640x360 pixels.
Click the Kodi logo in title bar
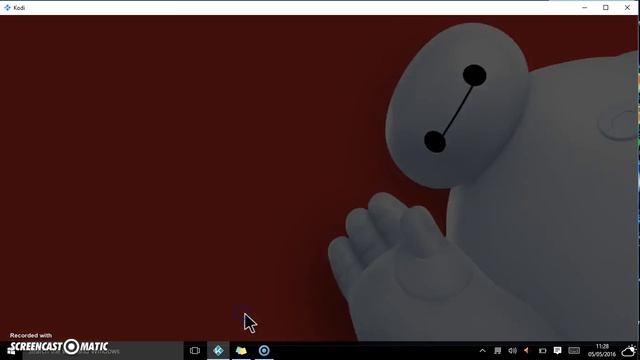click(7, 7)
